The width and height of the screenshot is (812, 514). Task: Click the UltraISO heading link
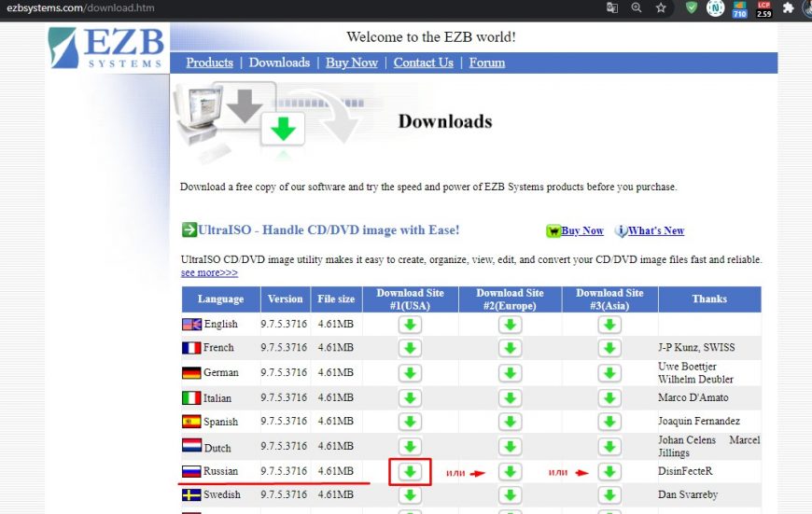329,229
